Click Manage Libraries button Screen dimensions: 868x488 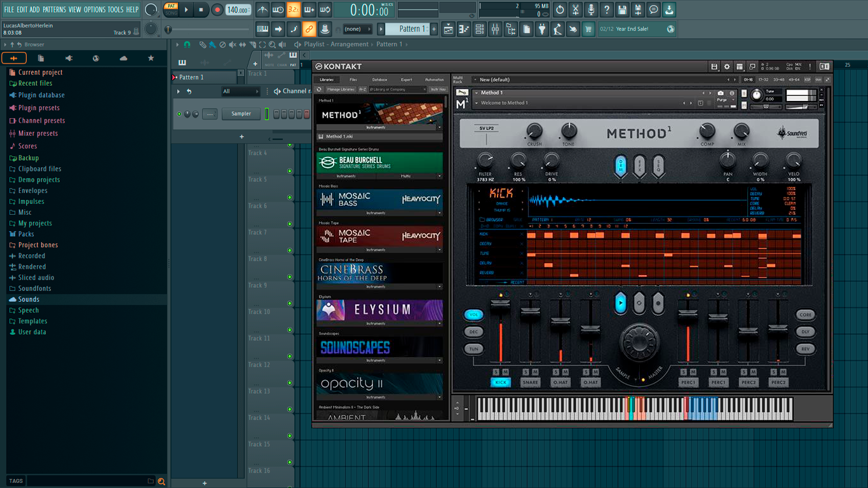click(341, 90)
